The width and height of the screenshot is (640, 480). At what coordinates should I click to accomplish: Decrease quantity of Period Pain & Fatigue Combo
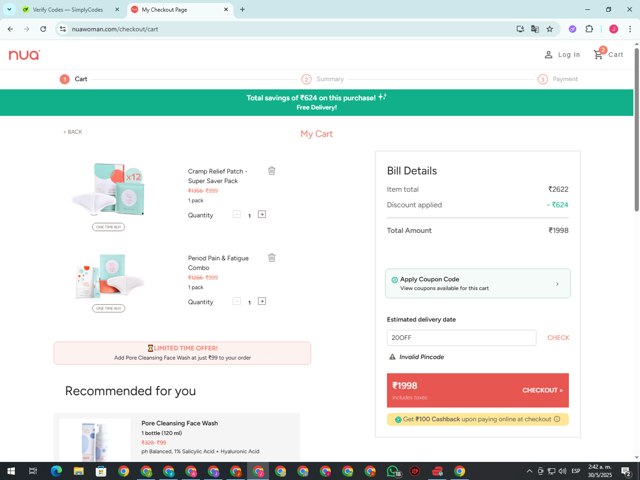click(236, 301)
